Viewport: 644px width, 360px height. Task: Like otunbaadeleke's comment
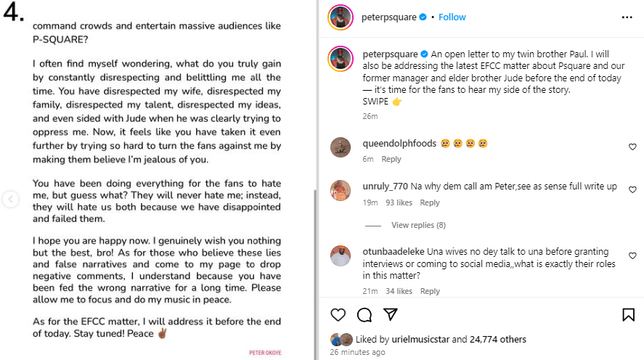coord(632,255)
